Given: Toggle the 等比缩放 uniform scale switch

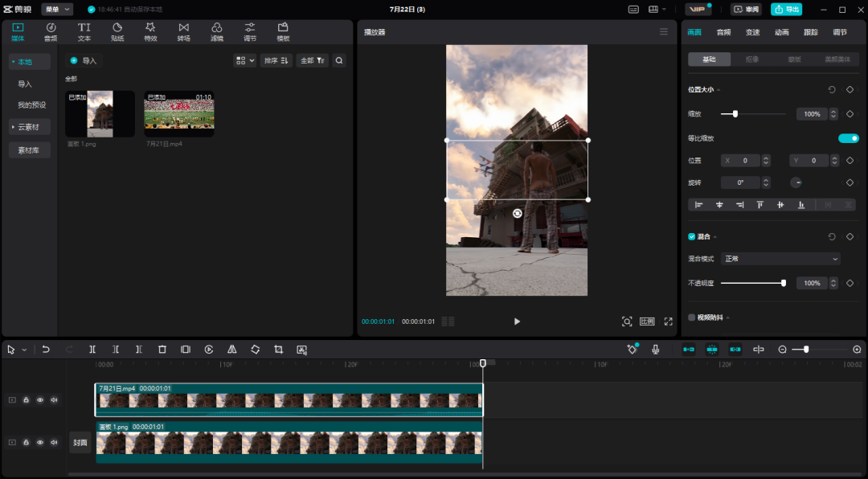Looking at the screenshot, I should coord(848,138).
